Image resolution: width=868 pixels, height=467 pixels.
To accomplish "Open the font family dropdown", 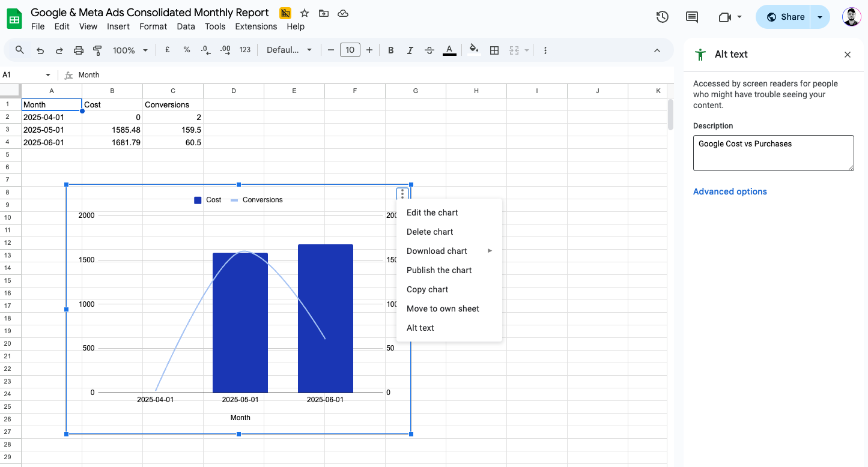I will [290, 50].
